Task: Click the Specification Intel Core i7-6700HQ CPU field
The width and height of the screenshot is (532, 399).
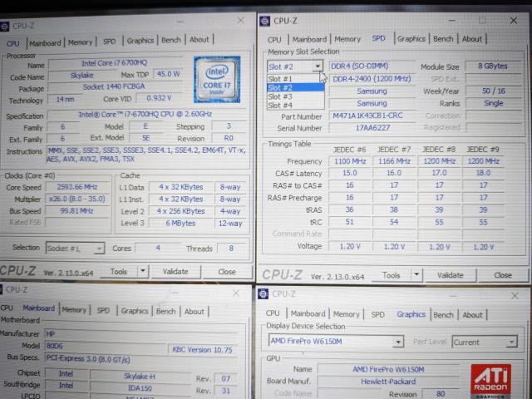Action: point(146,115)
